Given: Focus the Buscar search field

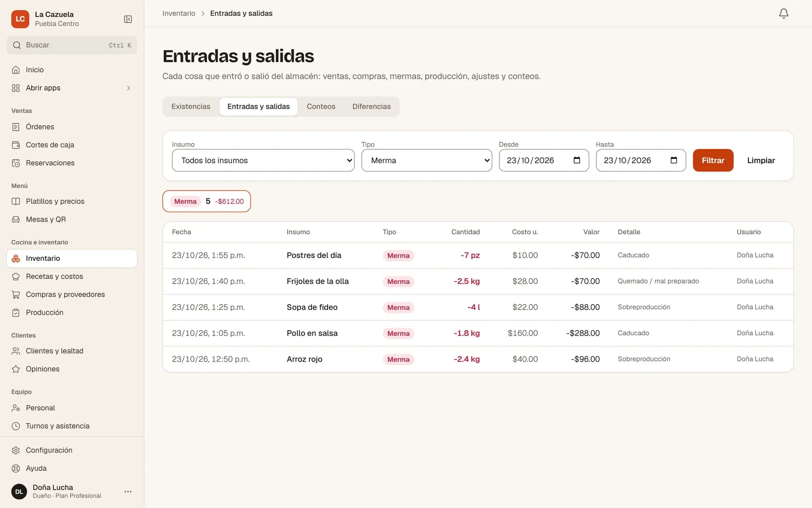Looking at the screenshot, I should pyautogui.click(x=72, y=45).
